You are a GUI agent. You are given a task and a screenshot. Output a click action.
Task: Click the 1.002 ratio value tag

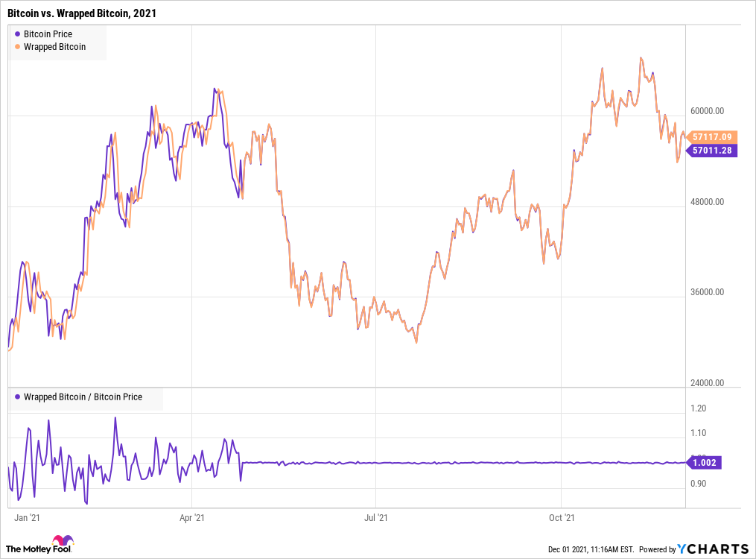pos(704,463)
